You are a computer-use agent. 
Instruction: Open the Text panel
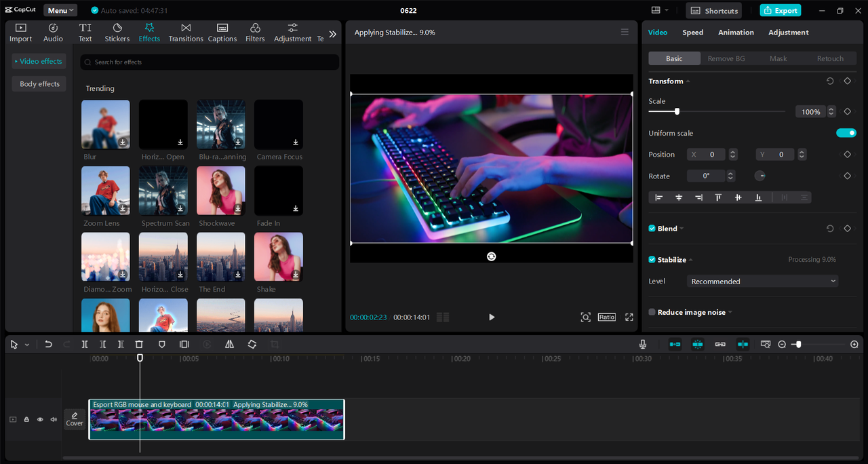click(85, 33)
